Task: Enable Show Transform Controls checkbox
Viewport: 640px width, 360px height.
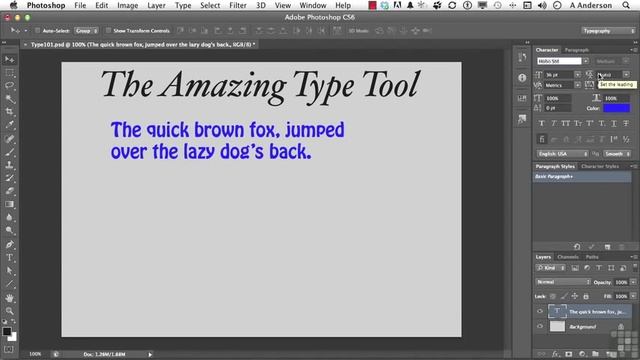Action: tap(108, 31)
